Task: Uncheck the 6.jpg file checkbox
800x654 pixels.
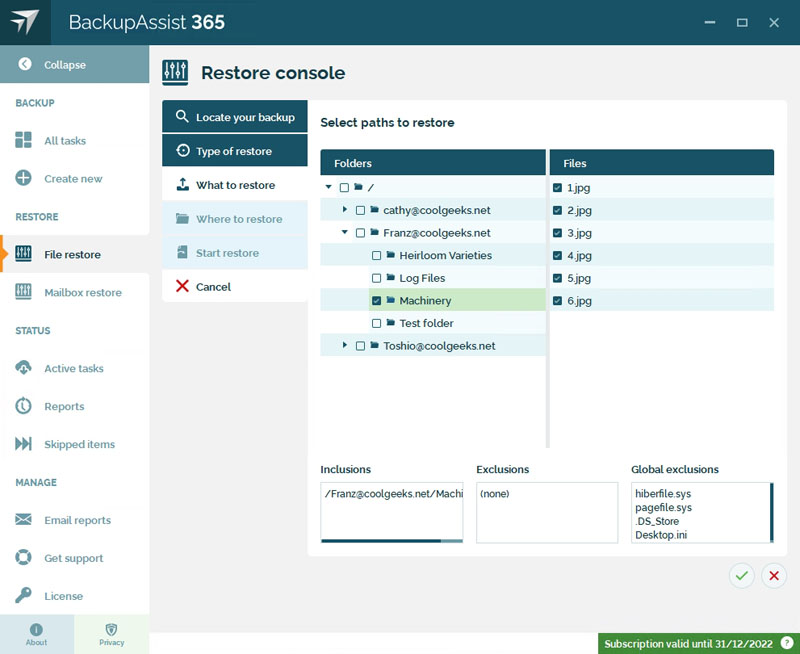Action: (558, 300)
